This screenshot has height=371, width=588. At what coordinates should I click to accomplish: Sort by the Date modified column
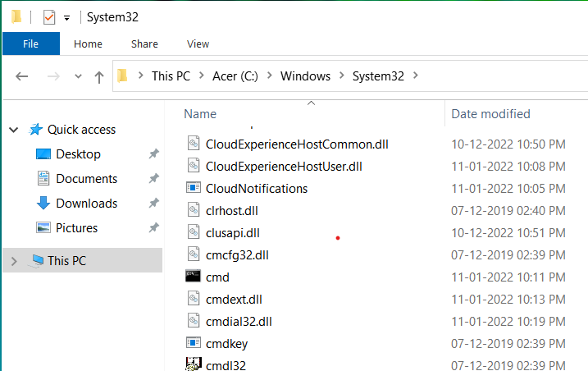coord(490,114)
